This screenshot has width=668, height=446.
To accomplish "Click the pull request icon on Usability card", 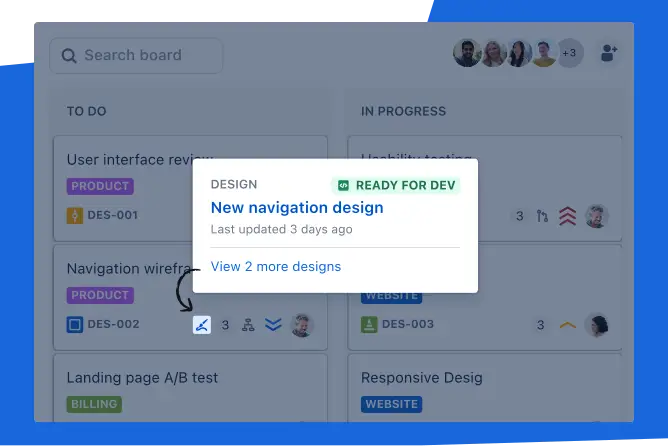I will tap(542, 216).
